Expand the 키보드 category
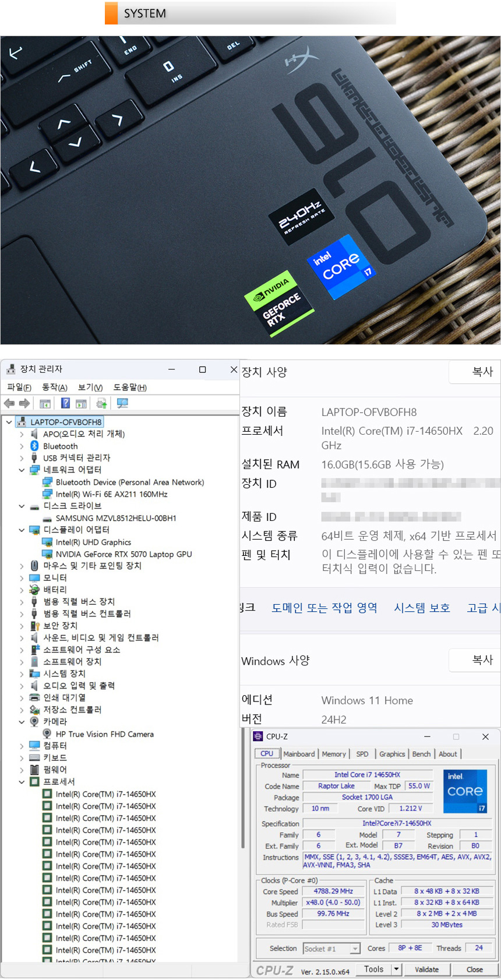 (22, 757)
